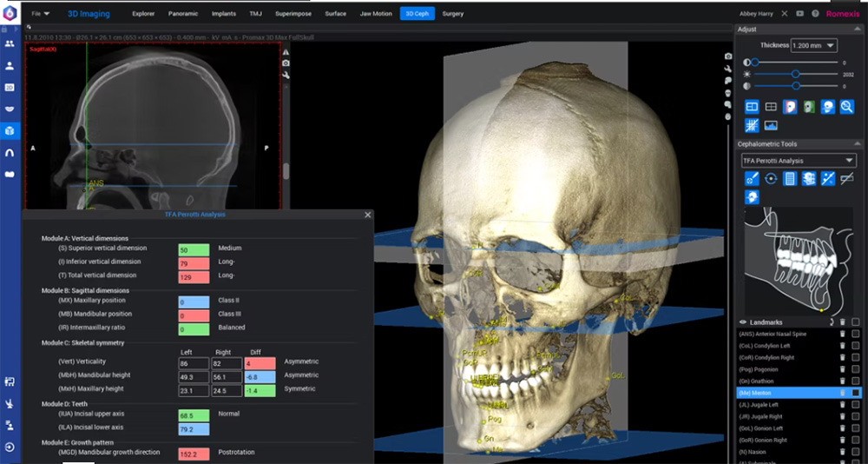Click the sagittal view vertical scrollbar thumb

[286, 171]
